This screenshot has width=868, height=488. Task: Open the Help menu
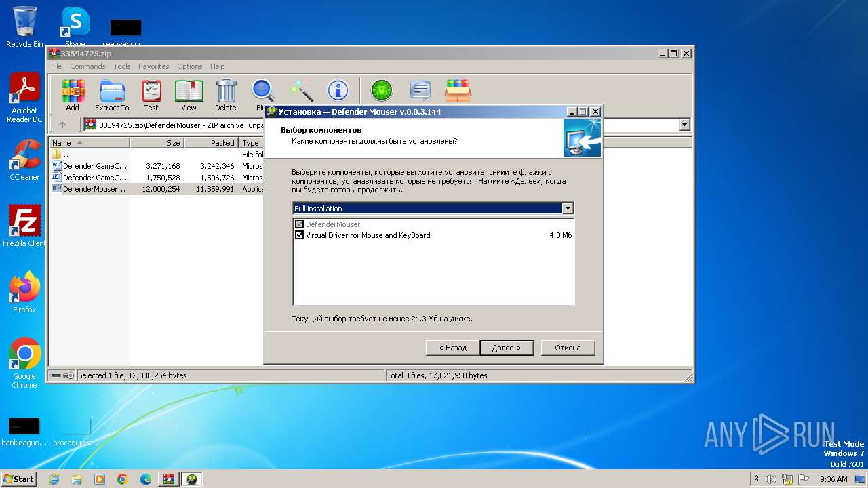[x=217, y=66]
